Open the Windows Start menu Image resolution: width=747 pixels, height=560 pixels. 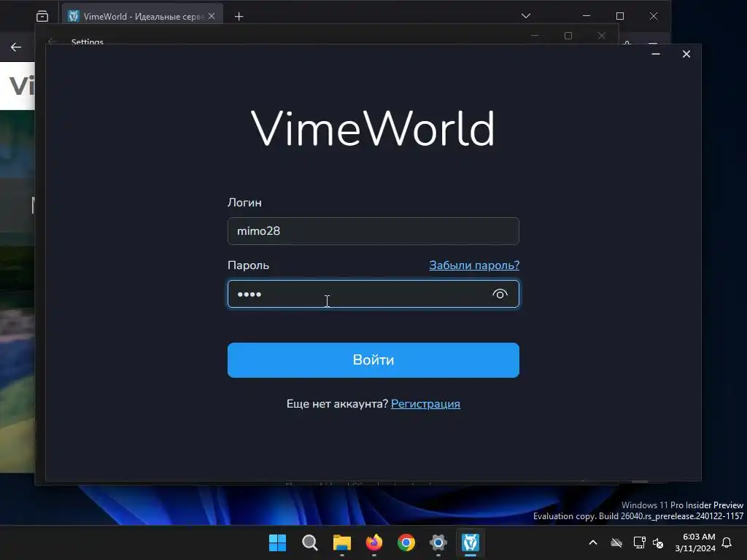(x=277, y=542)
